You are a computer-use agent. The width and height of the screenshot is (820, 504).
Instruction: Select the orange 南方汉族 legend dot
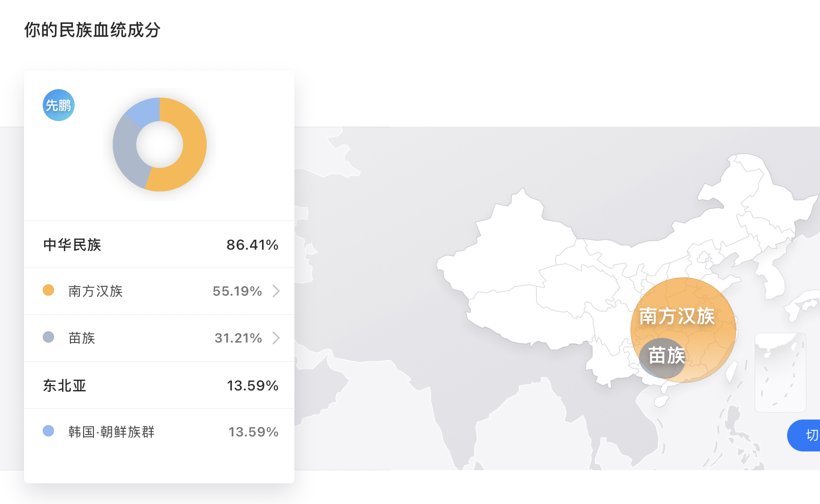[48, 290]
